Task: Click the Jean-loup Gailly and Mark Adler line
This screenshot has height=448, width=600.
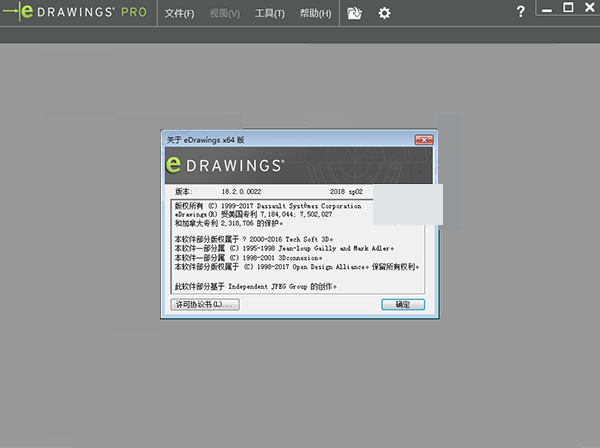Action: [x=284, y=248]
